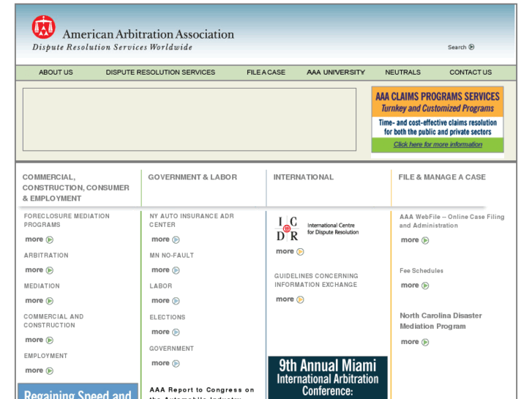The image size is (532, 399).
Task: Click the arrow icon under AAA WebFile
Action: [425, 240]
